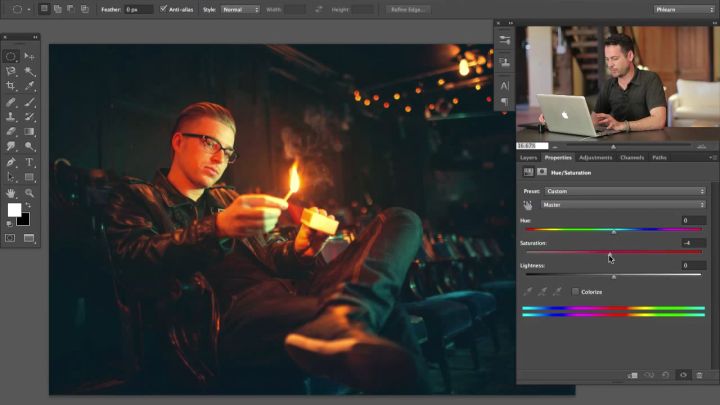
Task: Toggle Quick Mask mode
Action: 10,238
